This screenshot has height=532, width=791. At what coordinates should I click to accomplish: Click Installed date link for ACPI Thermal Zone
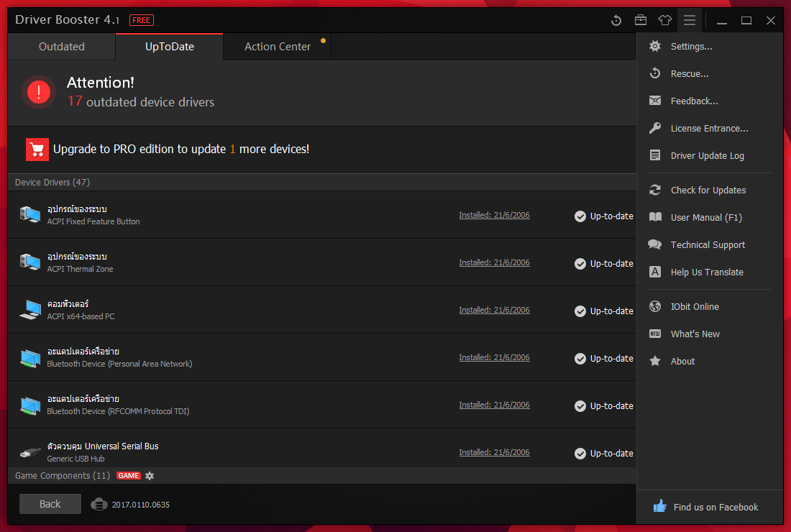[x=494, y=262]
